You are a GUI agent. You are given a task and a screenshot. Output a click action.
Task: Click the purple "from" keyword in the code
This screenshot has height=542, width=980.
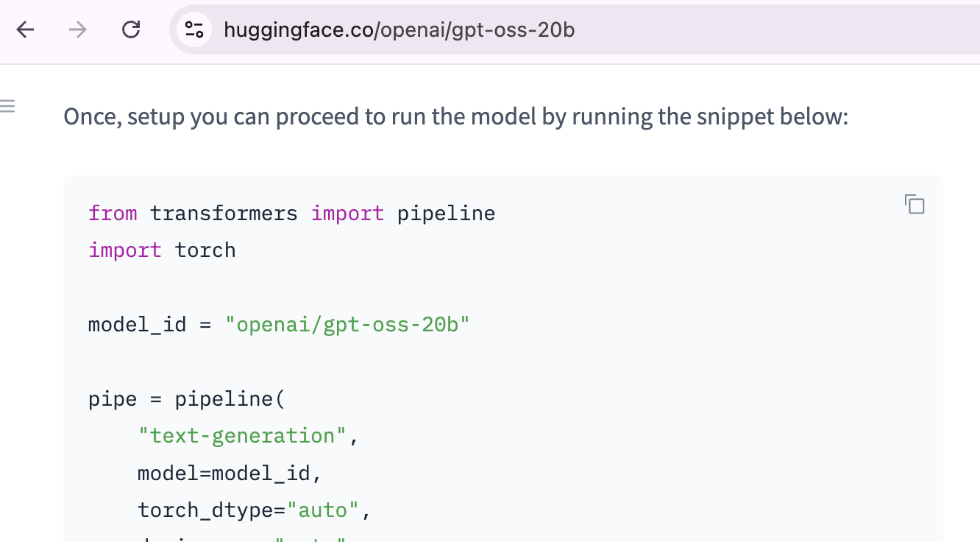[113, 214]
